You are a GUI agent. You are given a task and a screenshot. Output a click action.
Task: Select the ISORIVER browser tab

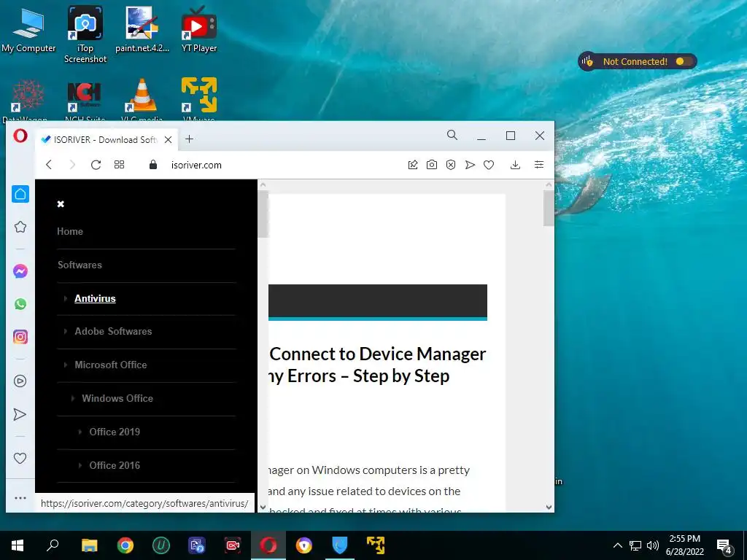click(x=106, y=139)
